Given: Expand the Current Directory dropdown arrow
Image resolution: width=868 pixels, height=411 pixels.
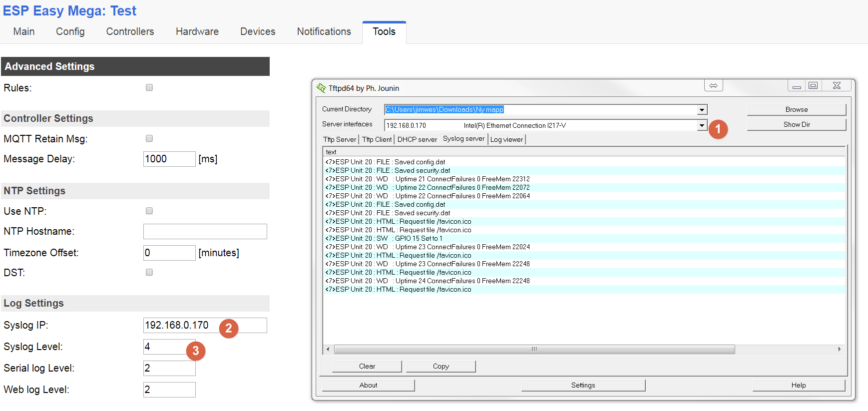Looking at the screenshot, I should tap(702, 110).
